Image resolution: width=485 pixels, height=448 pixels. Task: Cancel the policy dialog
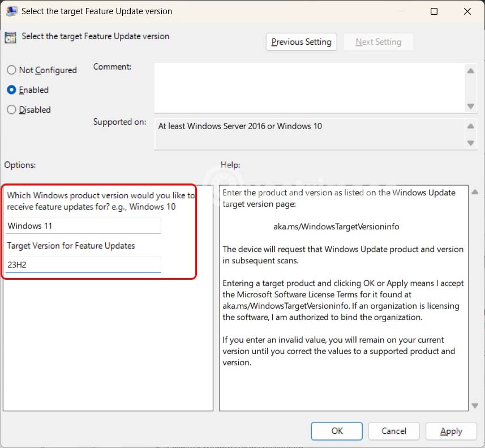[394, 431]
